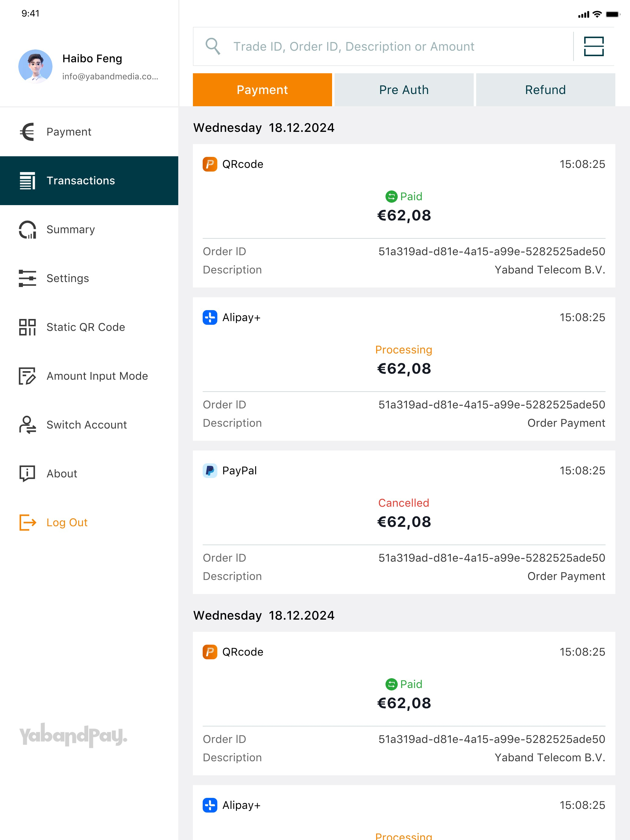Click the Transactions list icon
Image resolution: width=630 pixels, height=840 pixels.
[27, 181]
